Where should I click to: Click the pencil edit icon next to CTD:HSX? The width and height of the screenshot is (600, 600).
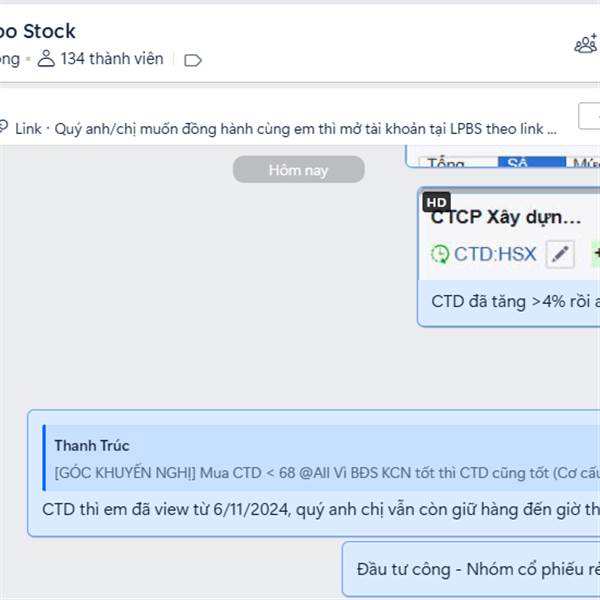click(560, 254)
